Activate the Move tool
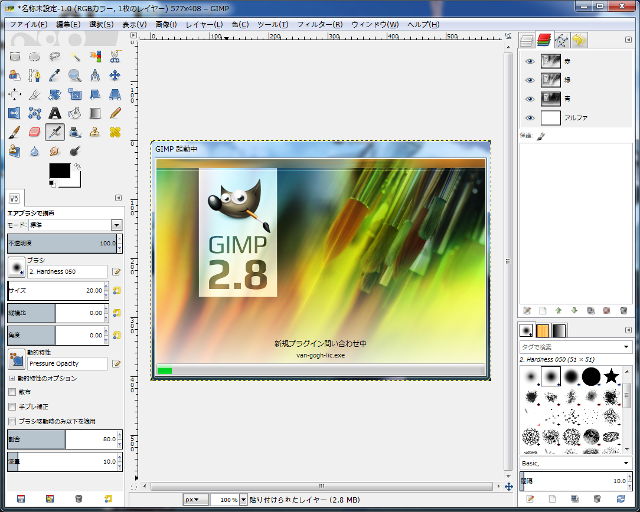Image resolution: width=640 pixels, height=512 pixels. coord(115,75)
